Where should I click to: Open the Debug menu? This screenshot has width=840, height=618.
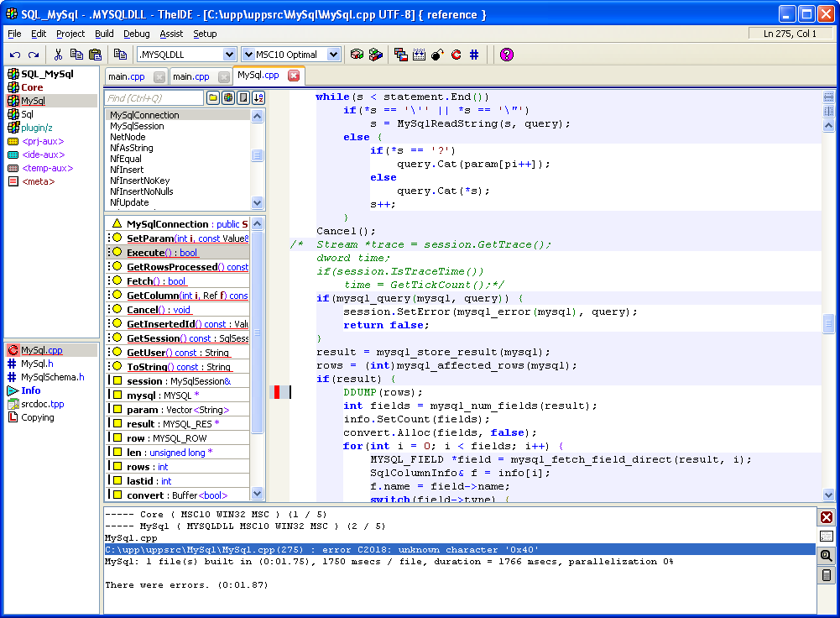[136, 34]
